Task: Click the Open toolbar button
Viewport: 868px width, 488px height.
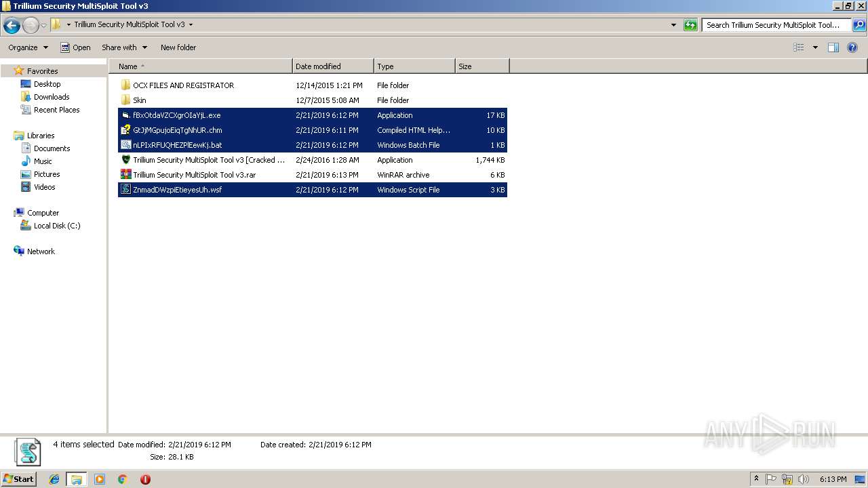Action: pyautogui.click(x=75, y=47)
